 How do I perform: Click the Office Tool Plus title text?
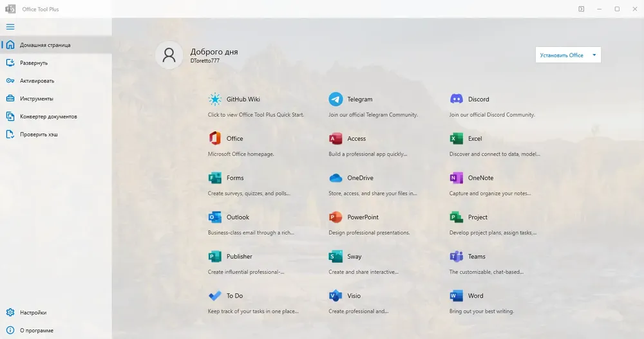[x=40, y=9]
